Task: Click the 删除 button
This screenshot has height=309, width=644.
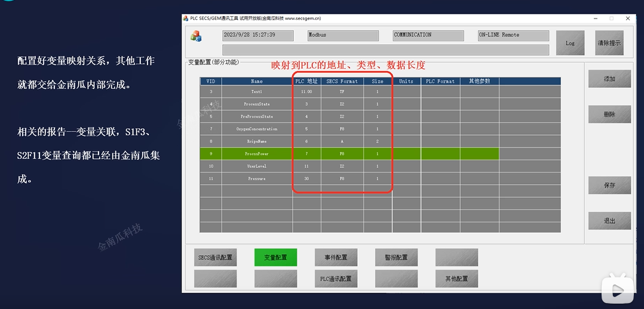Action: coord(609,114)
